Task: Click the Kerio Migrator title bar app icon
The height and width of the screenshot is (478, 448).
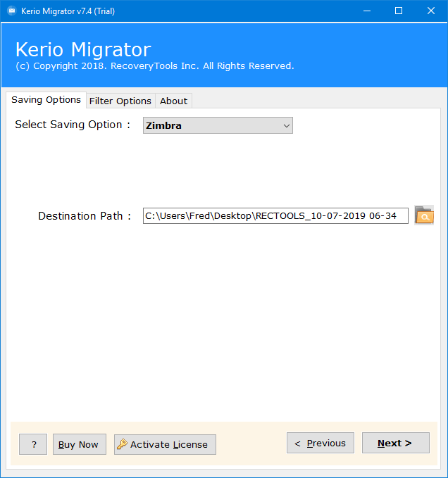Action: point(11,11)
